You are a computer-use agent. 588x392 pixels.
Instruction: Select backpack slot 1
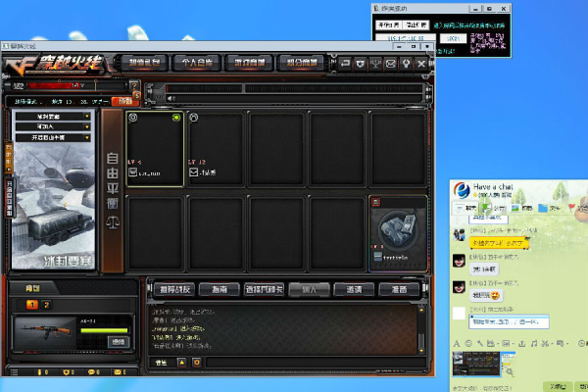coord(32,305)
